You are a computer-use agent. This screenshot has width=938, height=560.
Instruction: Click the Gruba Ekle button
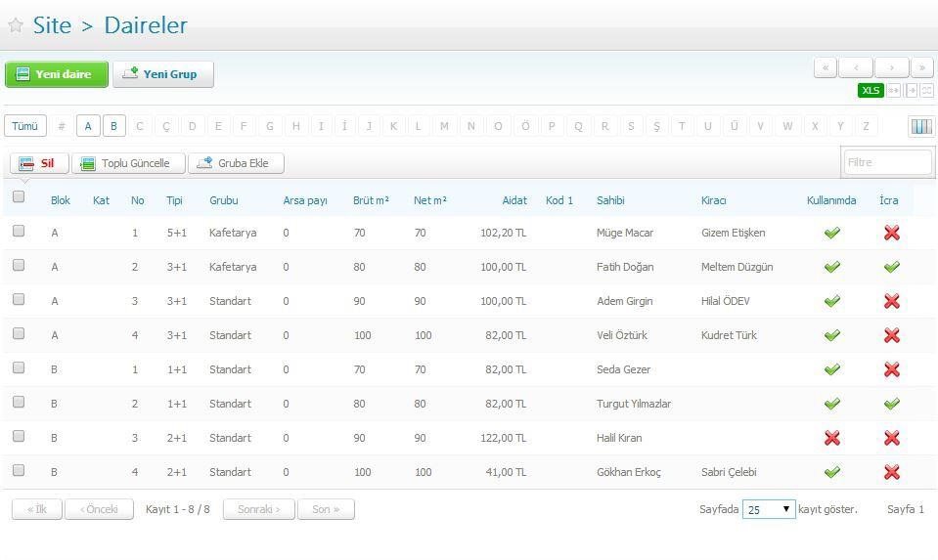236,163
